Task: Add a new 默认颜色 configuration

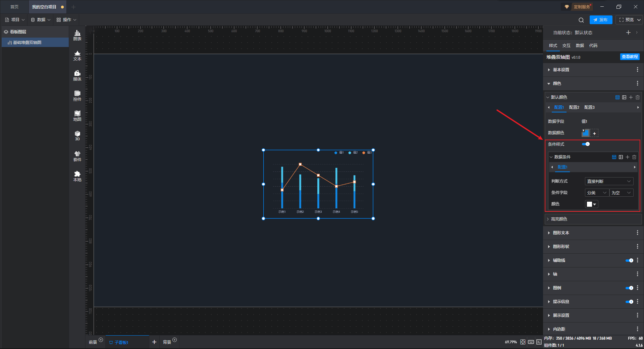Action: point(631,97)
